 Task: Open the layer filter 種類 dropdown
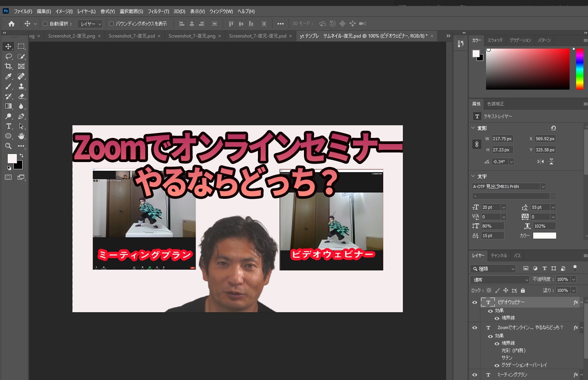494,269
